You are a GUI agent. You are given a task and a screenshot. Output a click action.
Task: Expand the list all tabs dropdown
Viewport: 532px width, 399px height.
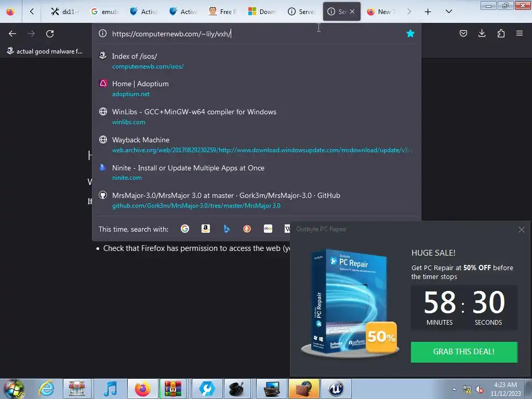[x=448, y=11]
